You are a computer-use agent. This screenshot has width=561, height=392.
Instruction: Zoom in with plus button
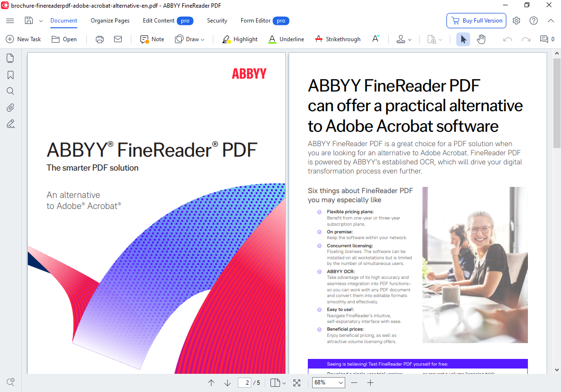click(370, 383)
